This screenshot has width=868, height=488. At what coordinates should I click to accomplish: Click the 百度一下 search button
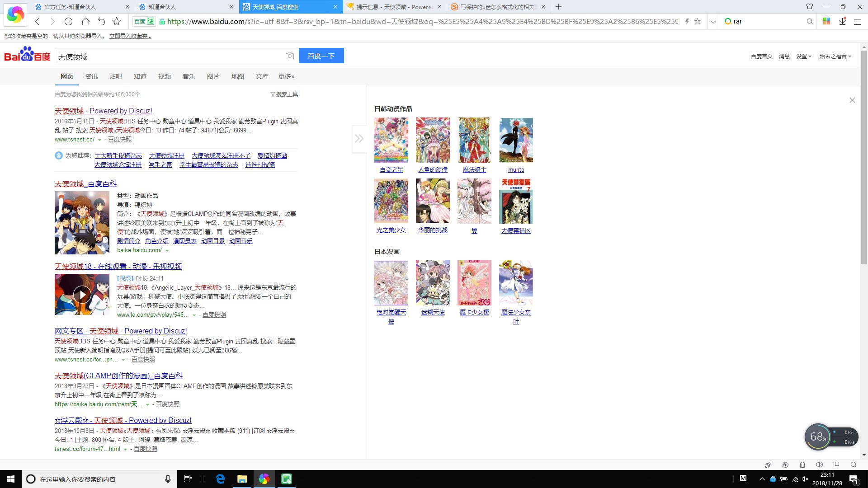pos(321,56)
